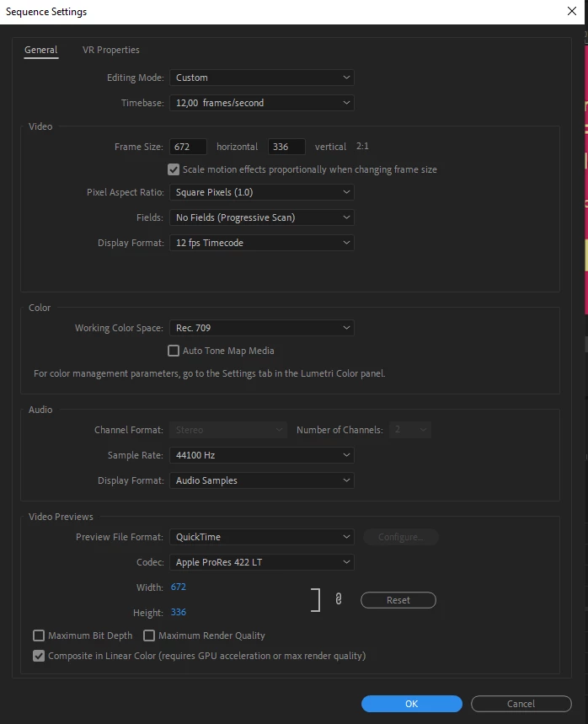Open the Codec Apple ProRes 422 LT dropdown

tap(262, 562)
